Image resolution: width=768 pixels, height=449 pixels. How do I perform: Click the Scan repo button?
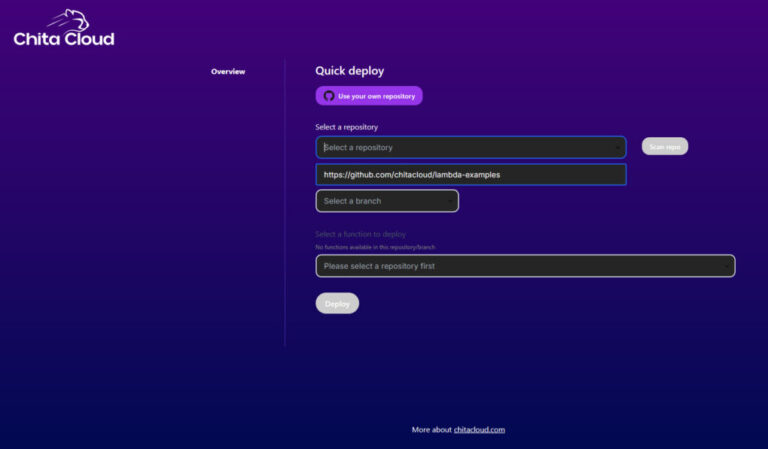pyautogui.click(x=665, y=146)
